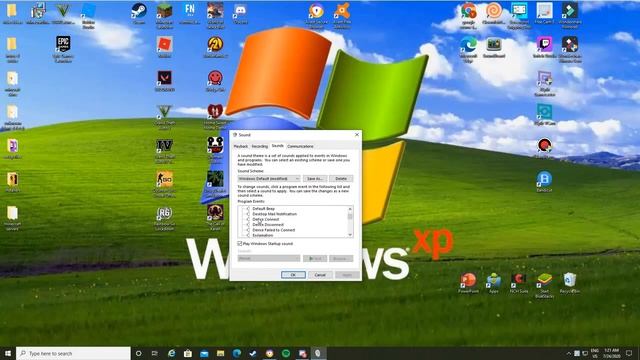Open the red smiley face desktop icon
Viewport: 640px width, 360px height.
point(215,80)
